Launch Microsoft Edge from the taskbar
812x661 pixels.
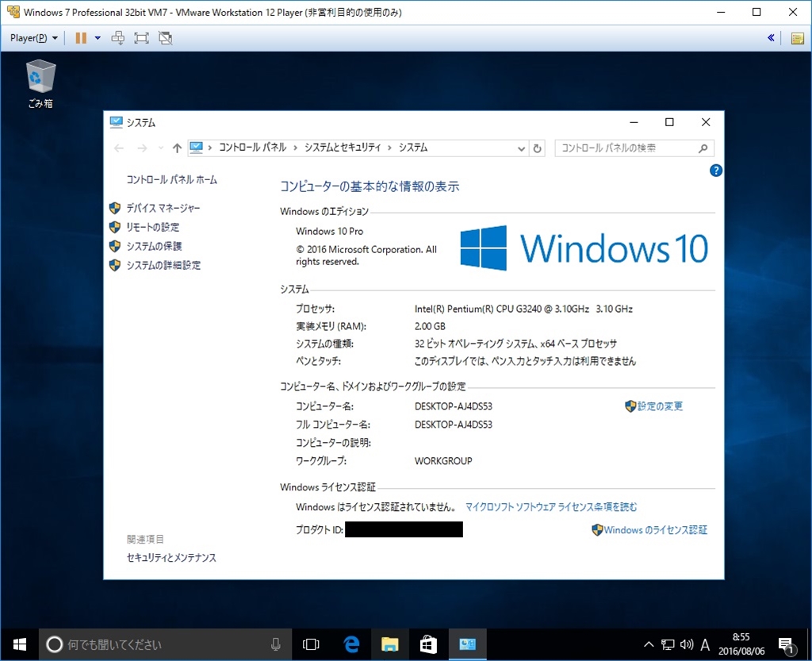point(351,644)
